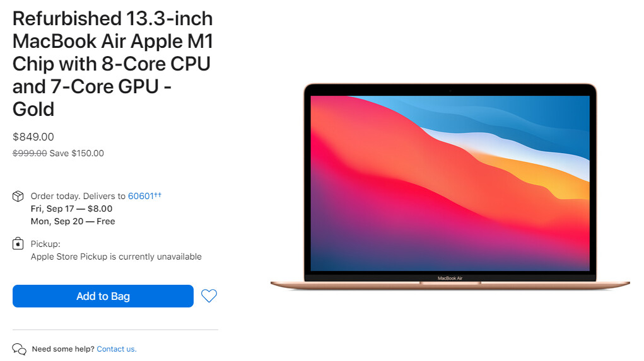Save item with the heart favorite icon

pos(209,295)
